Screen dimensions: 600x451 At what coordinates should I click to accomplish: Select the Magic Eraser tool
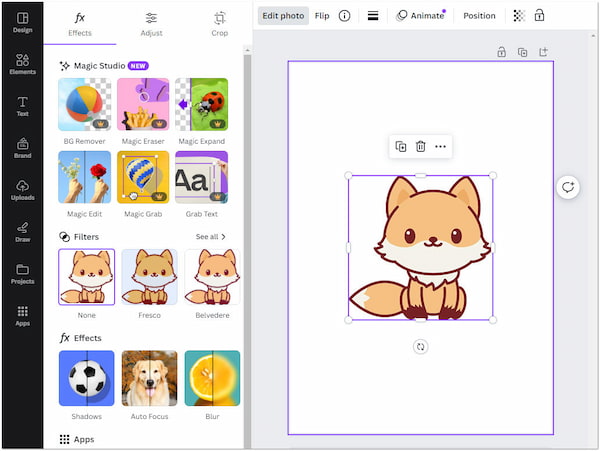coord(143,104)
